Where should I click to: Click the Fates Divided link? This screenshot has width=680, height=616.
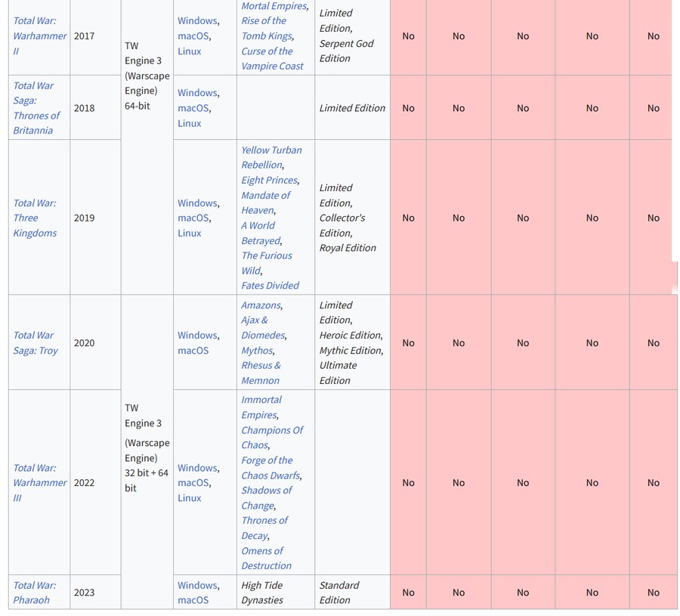click(270, 286)
